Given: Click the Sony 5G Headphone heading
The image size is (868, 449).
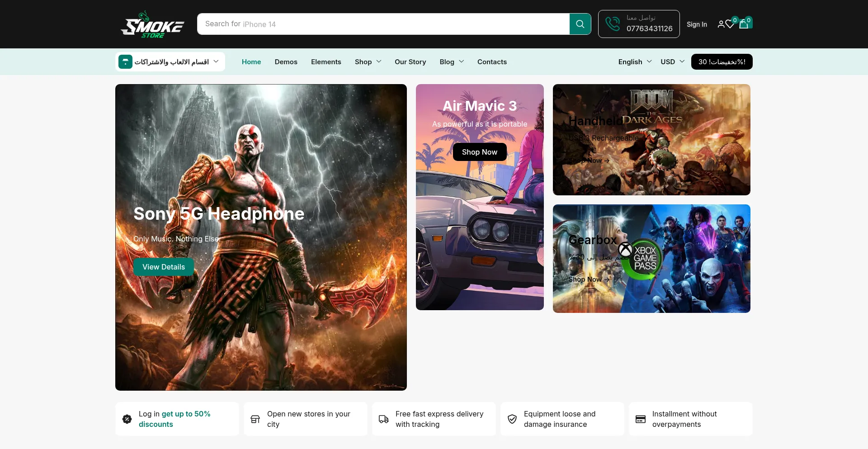Looking at the screenshot, I should pos(219,214).
